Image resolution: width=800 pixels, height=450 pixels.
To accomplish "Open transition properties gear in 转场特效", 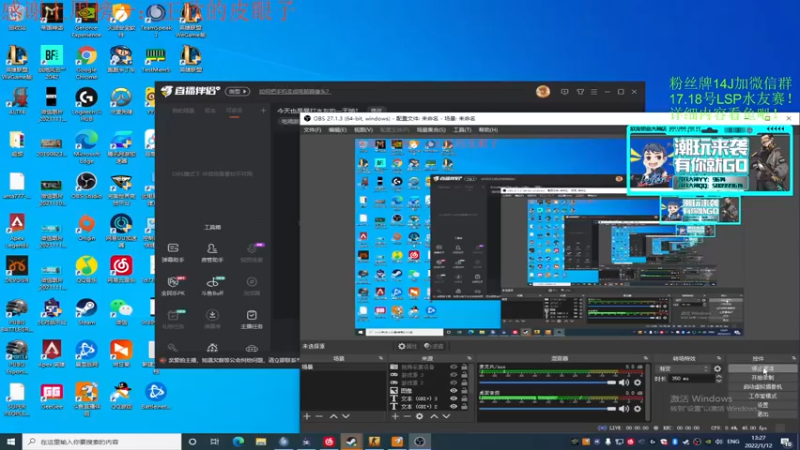I will tap(718, 369).
